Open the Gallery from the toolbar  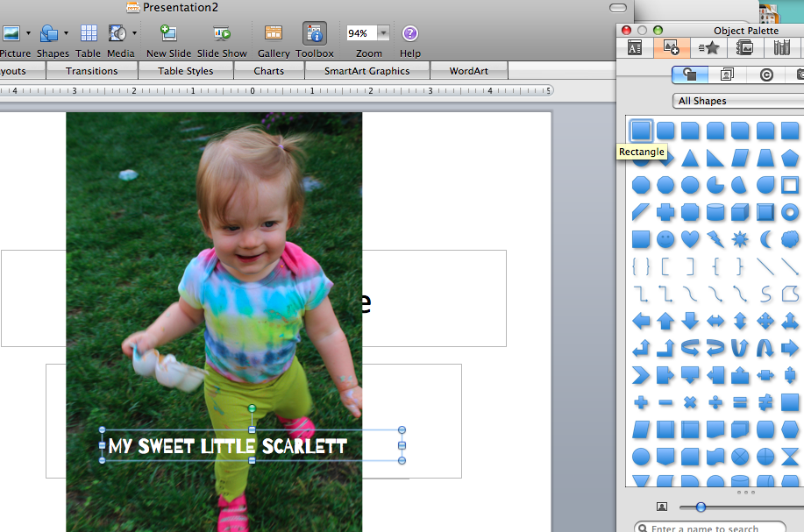[274, 34]
